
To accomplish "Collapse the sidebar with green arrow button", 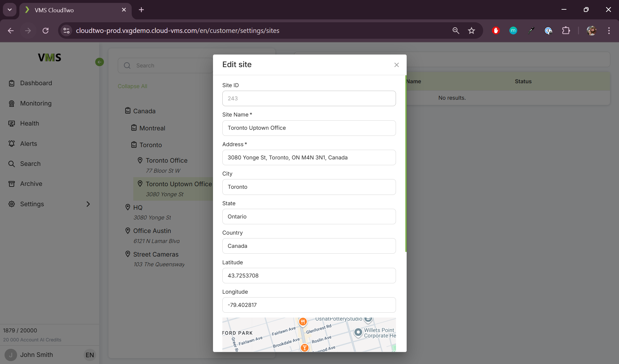I will tap(99, 62).
